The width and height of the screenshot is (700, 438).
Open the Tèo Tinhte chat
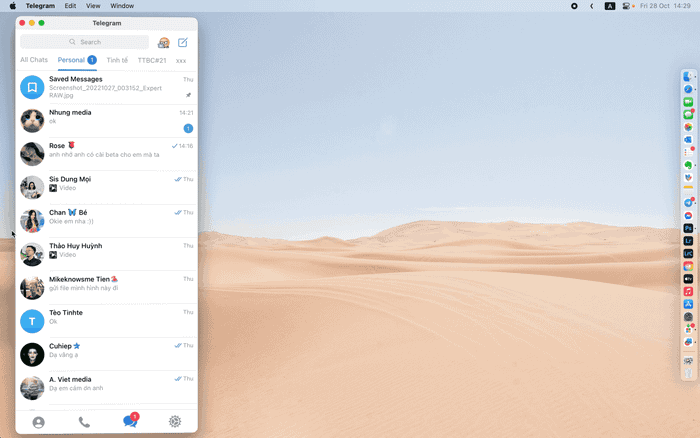pos(107,321)
